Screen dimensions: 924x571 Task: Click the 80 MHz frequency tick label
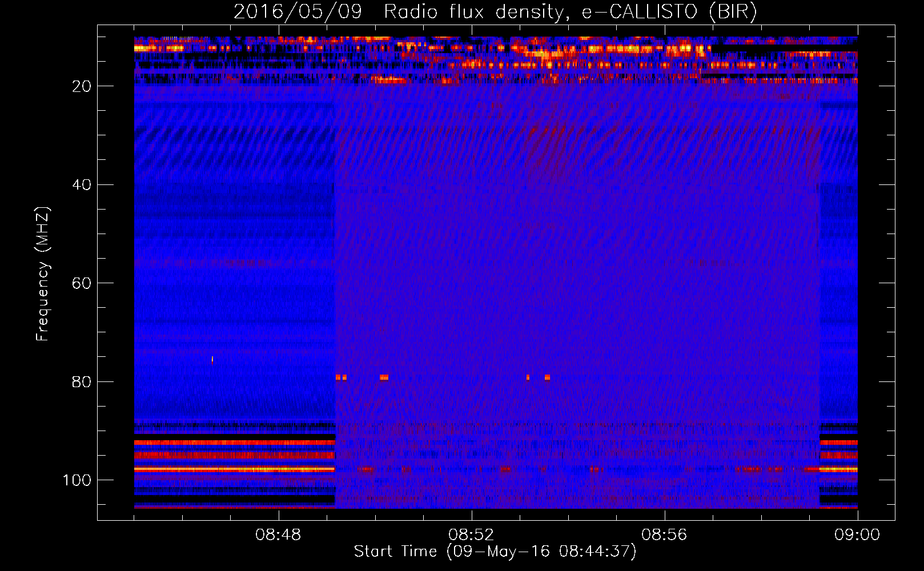click(x=82, y=381)
